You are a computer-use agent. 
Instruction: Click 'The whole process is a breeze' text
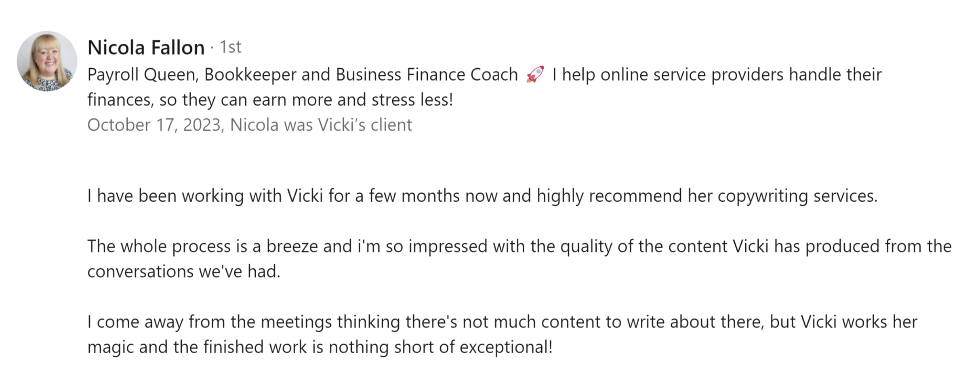tap(202, 247)
